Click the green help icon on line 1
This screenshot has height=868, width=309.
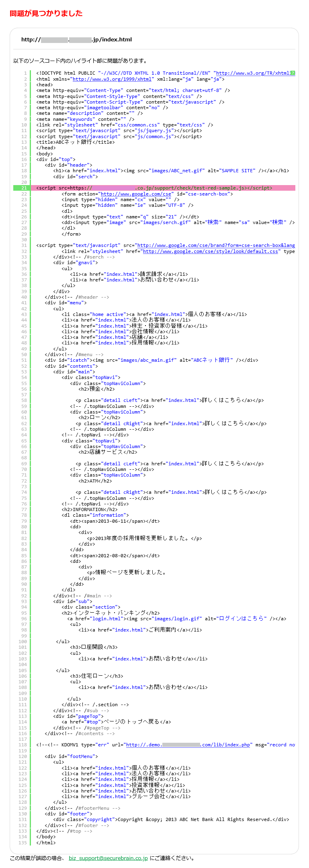[293, 73]
